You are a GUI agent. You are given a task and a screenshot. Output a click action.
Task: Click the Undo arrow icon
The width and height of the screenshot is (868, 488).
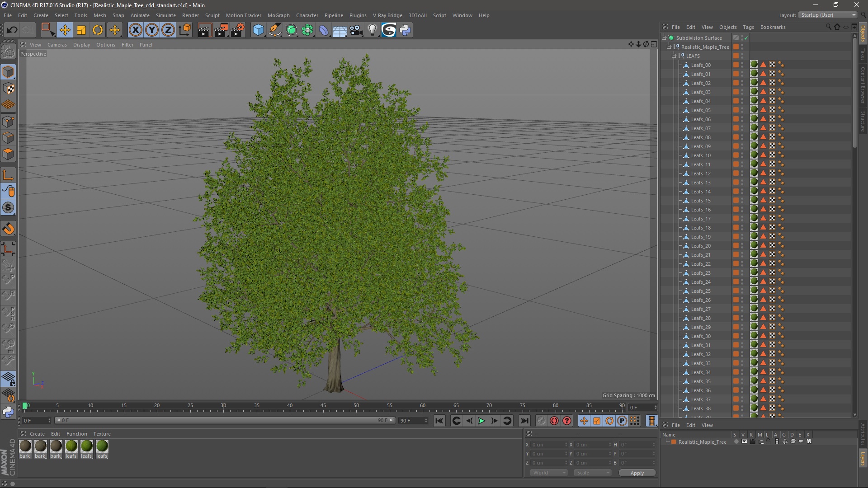[x=12, y=30]
